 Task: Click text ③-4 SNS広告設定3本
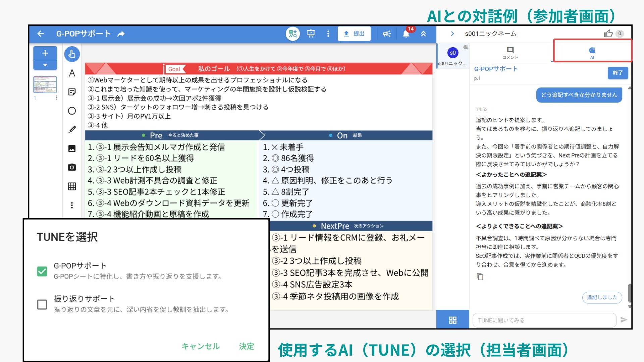(x=312, y=285)
